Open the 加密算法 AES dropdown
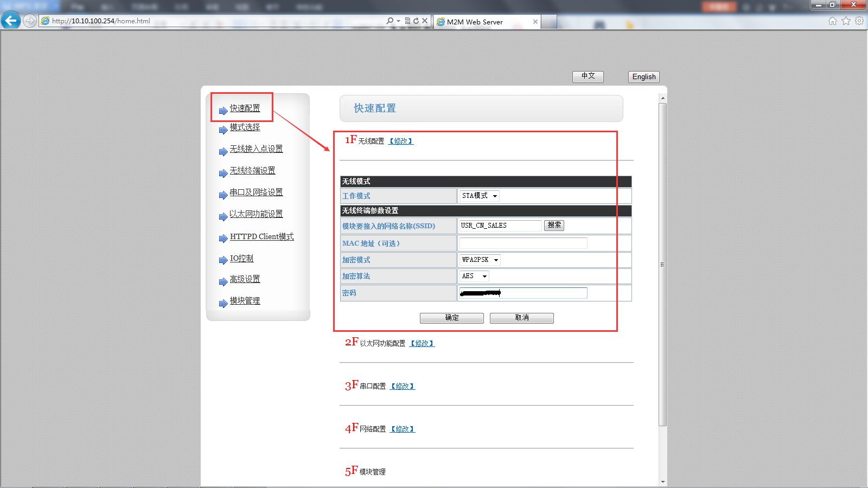 pyautogui.click(x=474, y=276)
